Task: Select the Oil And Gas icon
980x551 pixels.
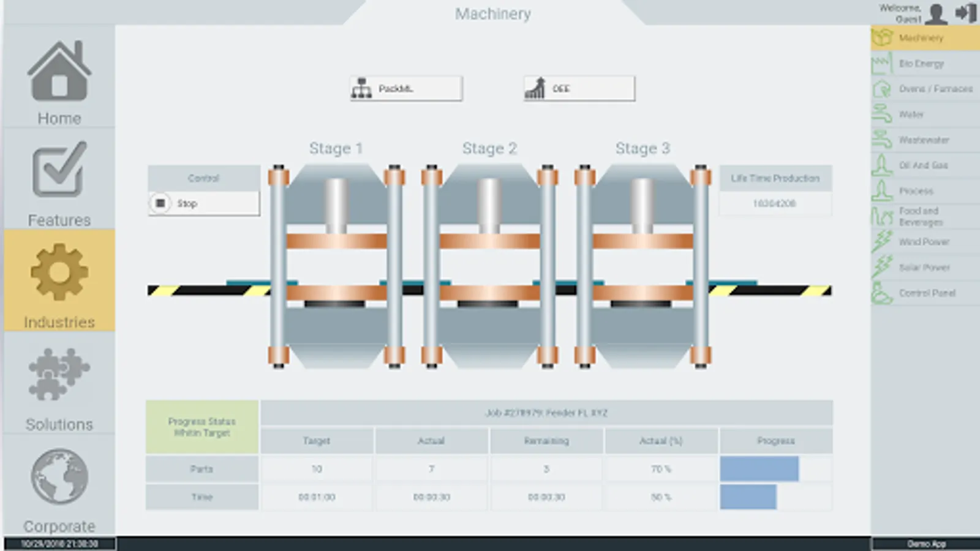Action: tap(883, 165)
